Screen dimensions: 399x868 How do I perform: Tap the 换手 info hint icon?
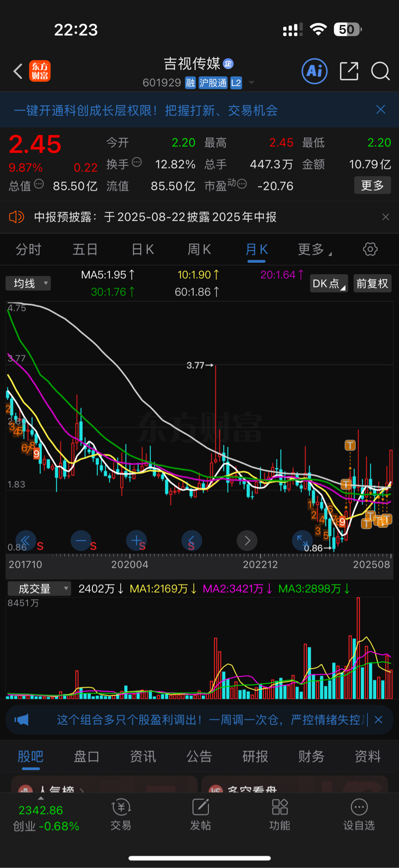click(137, 162)
